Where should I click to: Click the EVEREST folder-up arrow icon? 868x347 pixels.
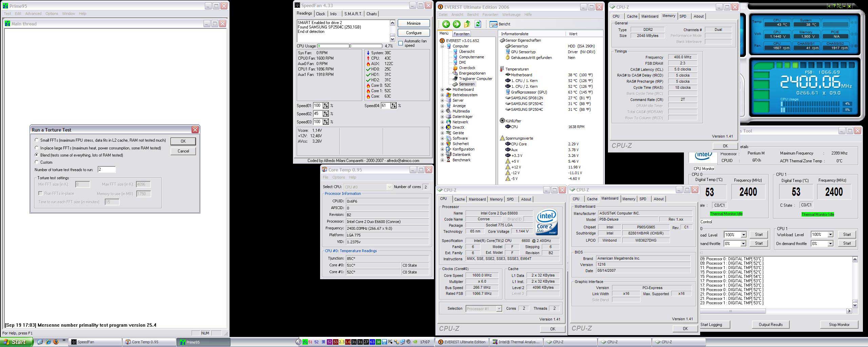coord(467,24)
